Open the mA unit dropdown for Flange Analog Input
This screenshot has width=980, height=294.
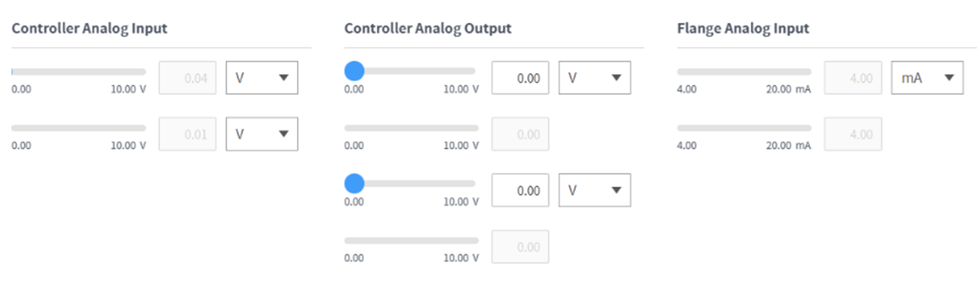tap(927, 78)
